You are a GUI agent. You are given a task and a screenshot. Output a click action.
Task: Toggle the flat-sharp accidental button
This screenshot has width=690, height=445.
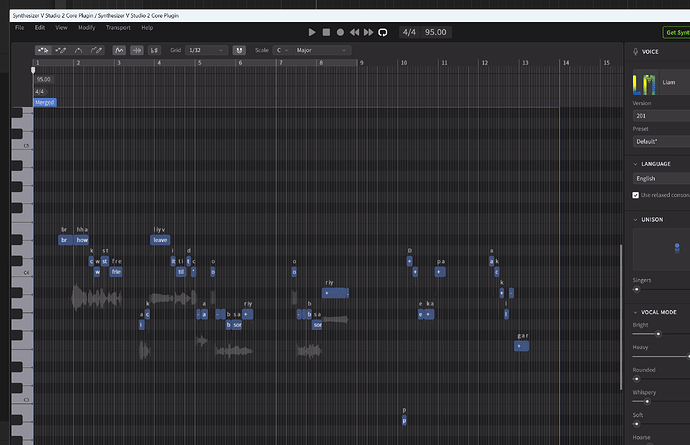(x=154, y=51)
